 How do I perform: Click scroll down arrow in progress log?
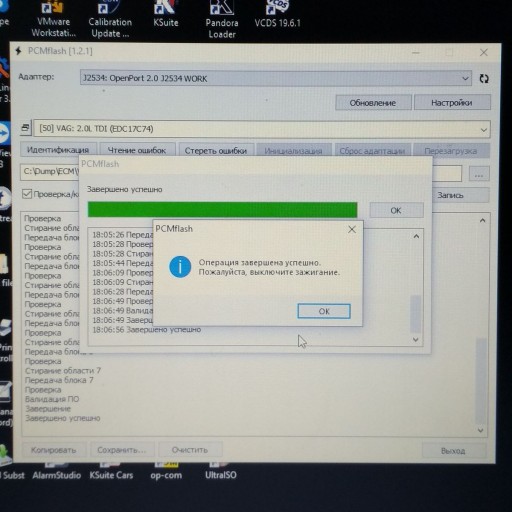416,339
